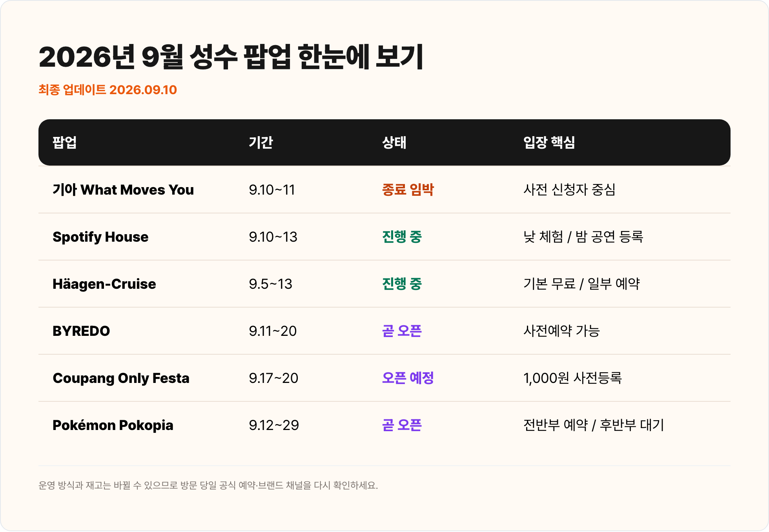Select the BYREDO popup name

point(81,331)
